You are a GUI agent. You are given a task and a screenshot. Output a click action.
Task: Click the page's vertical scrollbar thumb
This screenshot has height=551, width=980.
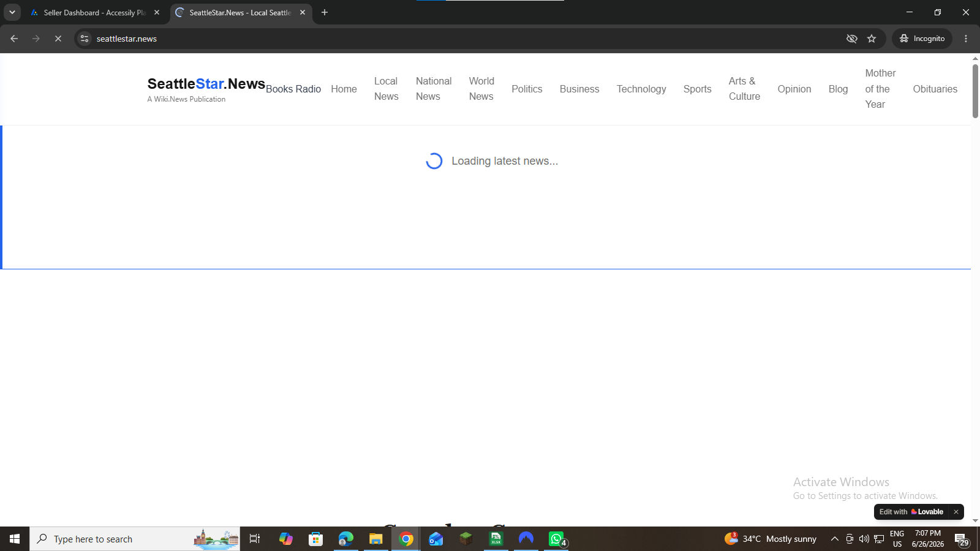[975, 91]
